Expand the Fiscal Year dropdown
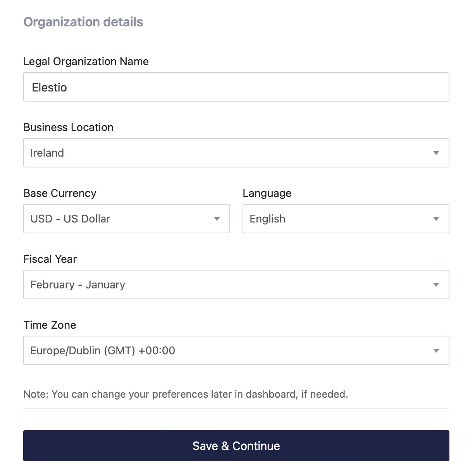Screen dimensions: 475x476 pyautogui.click(x=236, y=285)
